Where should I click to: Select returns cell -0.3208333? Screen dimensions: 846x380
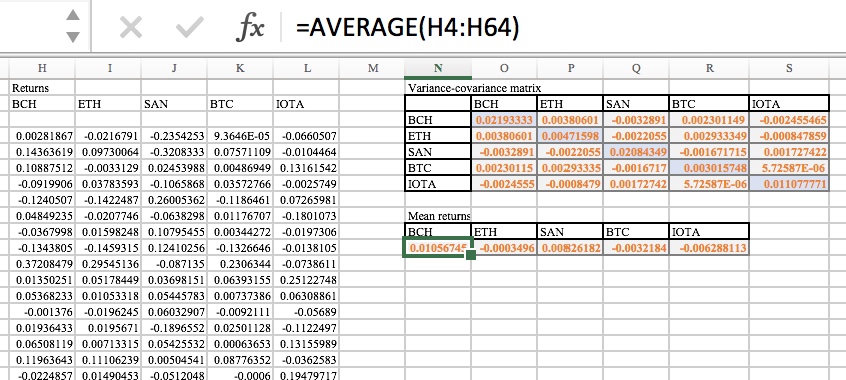[174, 152]
